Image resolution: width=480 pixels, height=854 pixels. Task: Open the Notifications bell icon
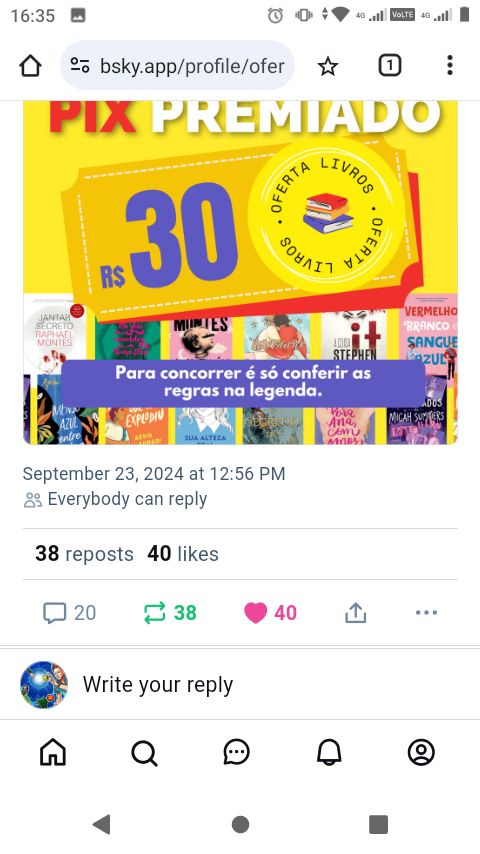[329, 753]
